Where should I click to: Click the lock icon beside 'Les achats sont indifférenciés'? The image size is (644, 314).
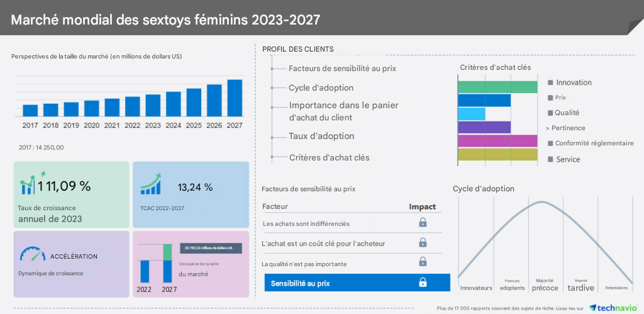point(423,222)
